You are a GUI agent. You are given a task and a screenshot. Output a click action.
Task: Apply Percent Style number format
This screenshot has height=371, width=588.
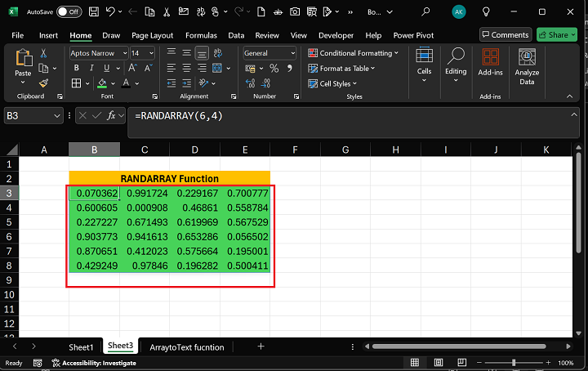274,69
